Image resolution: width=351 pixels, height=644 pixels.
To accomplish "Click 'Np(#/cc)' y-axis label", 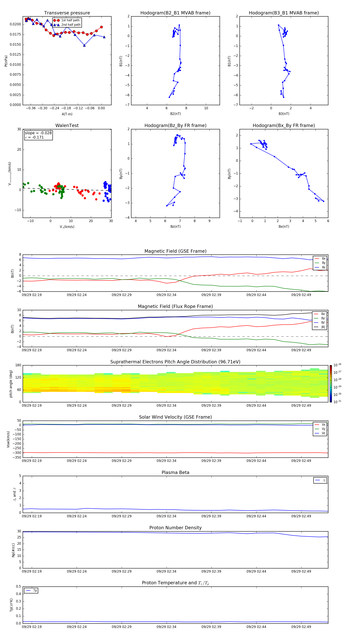I will pos(13,550).
